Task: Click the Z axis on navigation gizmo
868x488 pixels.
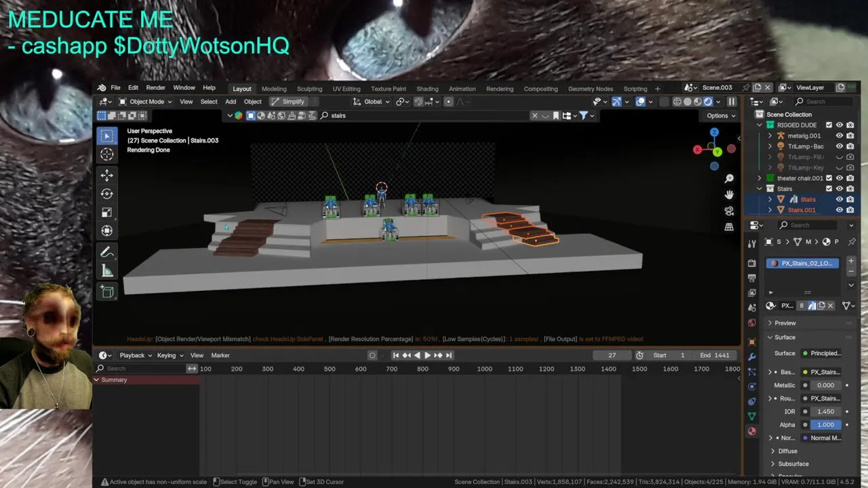Action: tap(714, 133)
